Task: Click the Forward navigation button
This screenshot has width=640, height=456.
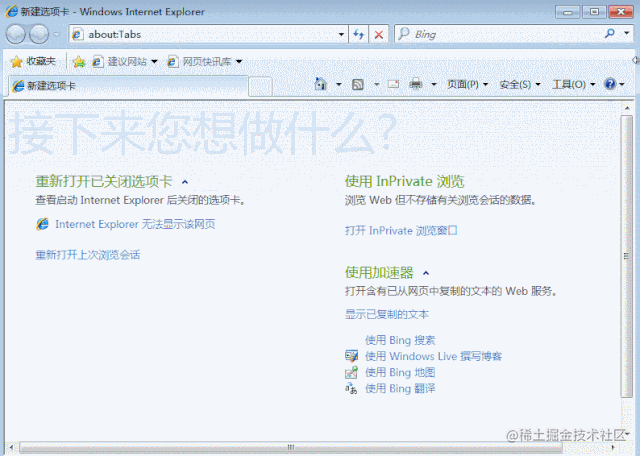Action: (40, 34)
